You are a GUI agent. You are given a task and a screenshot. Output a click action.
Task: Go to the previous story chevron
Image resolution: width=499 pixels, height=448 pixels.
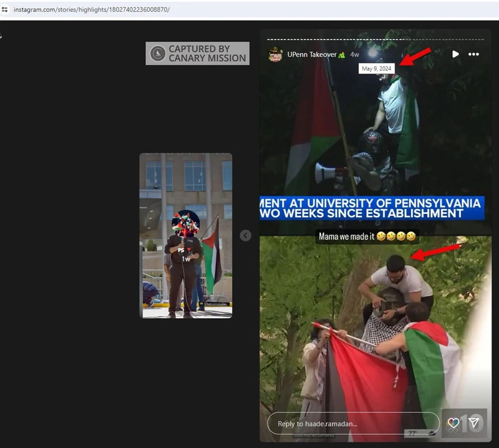tap(246, 235)
